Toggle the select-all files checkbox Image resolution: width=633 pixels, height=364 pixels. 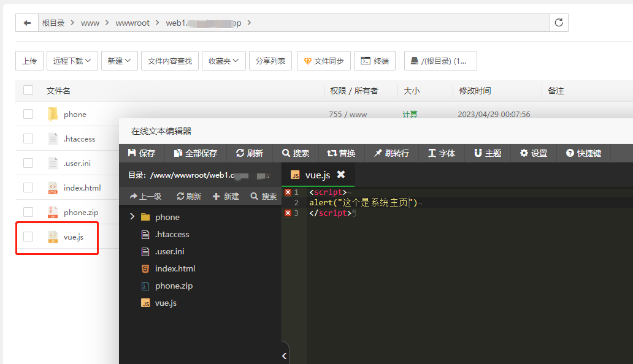pyautogui.click(x=28, y=90)
